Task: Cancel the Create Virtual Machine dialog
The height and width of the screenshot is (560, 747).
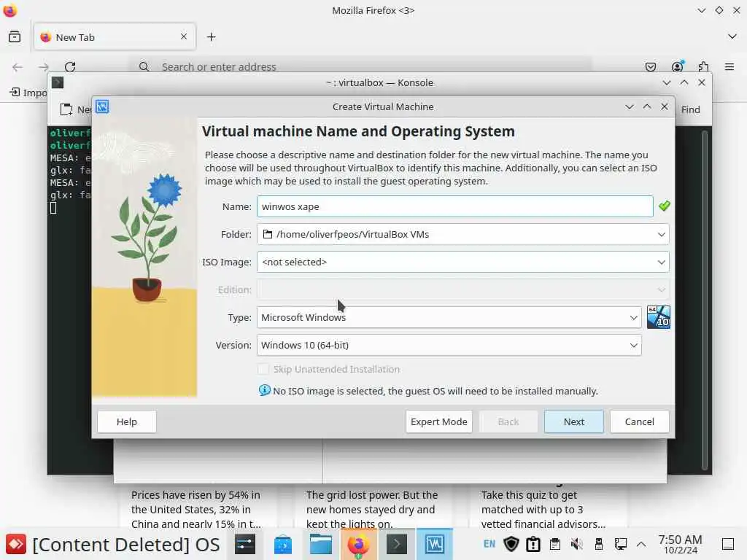Action: (x=639, y=421)
